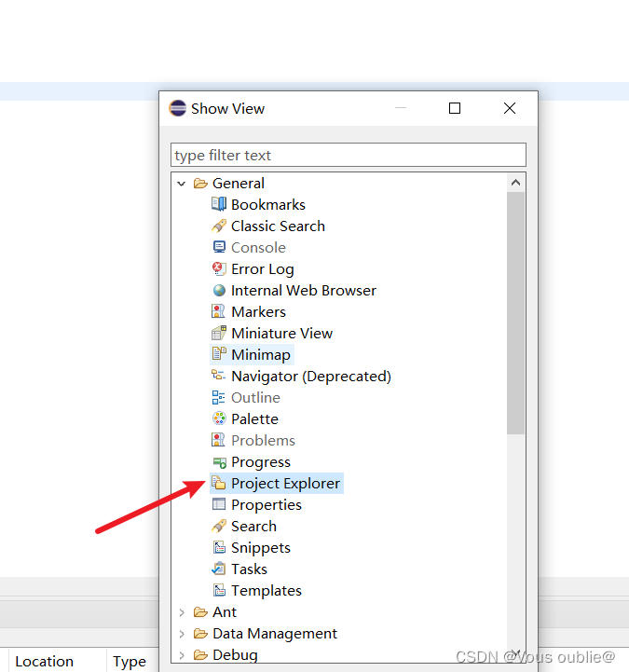Viewport: 629px width, 672px height.
Task: Click the vertical scrollbar thumb
Action: click(x=515, y=313)
